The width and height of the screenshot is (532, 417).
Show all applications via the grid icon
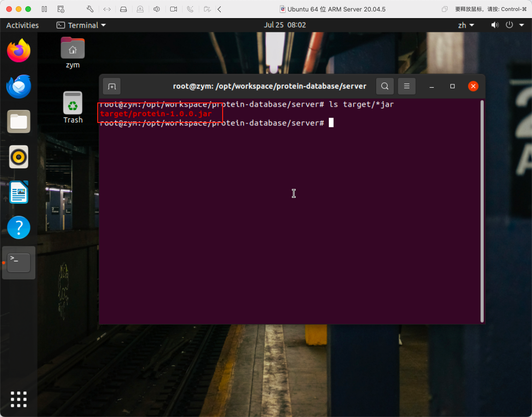(x=19, y=399)
